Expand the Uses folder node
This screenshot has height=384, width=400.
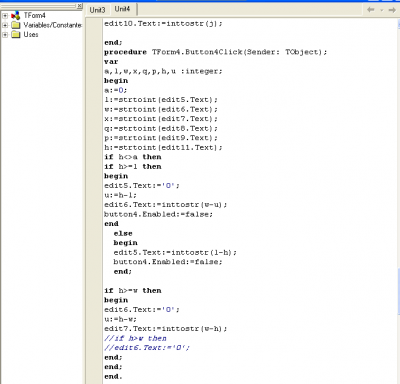pos(5,35)
